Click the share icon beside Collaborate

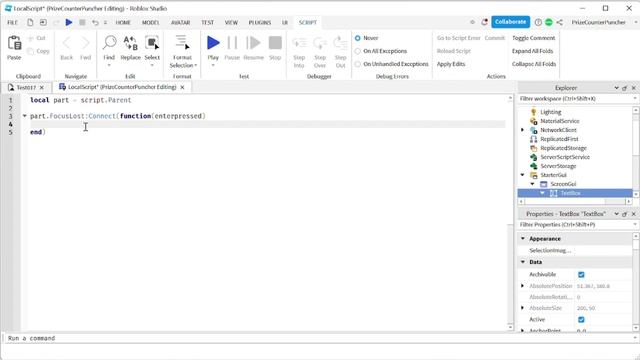coord(560,22)
